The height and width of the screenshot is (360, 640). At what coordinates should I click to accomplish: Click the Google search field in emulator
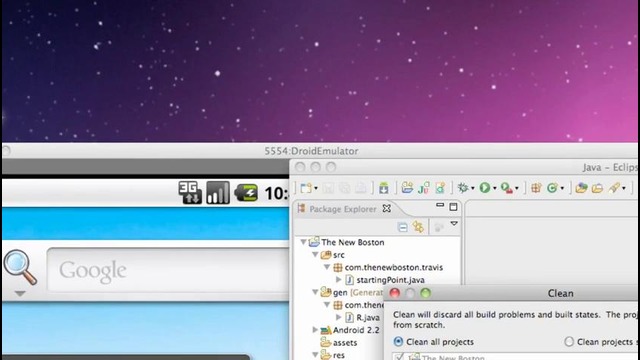pyautogui.click(x=168, y=270)
